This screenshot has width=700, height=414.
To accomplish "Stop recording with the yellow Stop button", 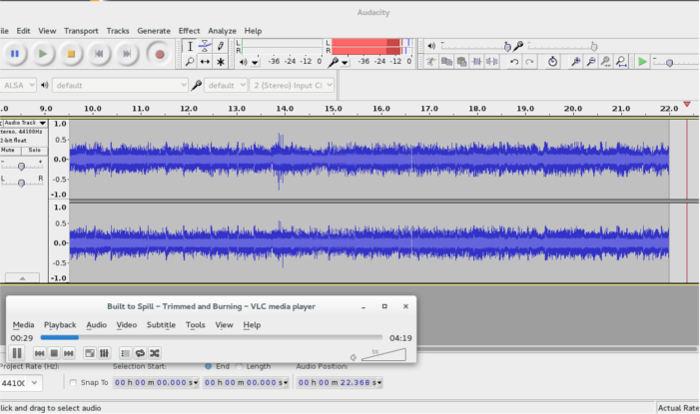I will (x=71, y=54).
